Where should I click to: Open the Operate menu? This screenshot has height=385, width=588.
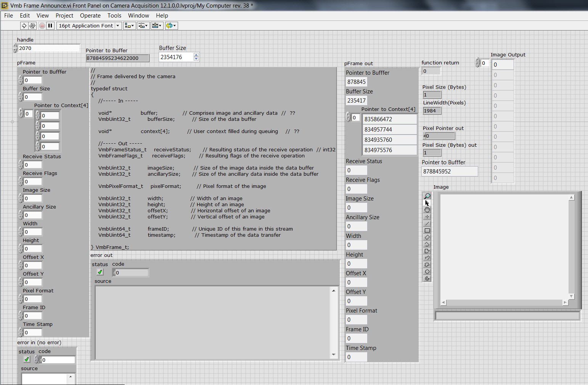90,16
